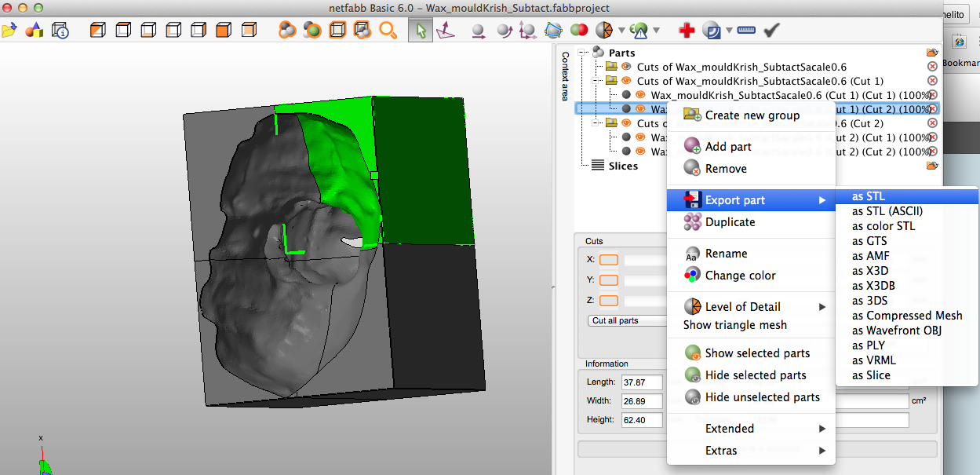
Task: Open the platform info toolbar icon
Action: 60,31
